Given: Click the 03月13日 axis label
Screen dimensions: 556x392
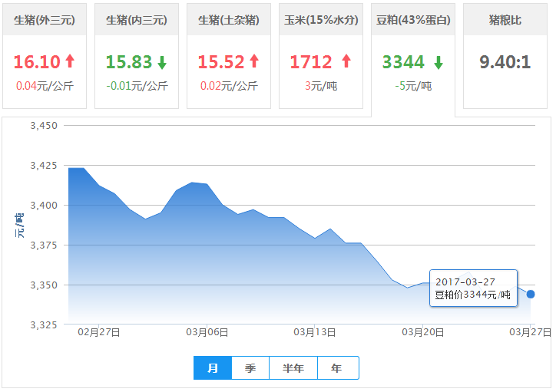Looking at the screenshot, I should coord(315,332).
